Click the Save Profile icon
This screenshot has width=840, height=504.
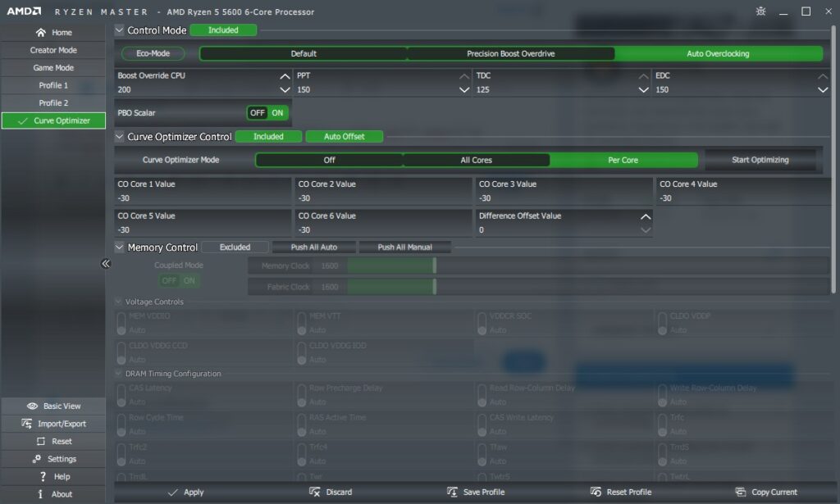pyautogui.click(x=452, y=493)
